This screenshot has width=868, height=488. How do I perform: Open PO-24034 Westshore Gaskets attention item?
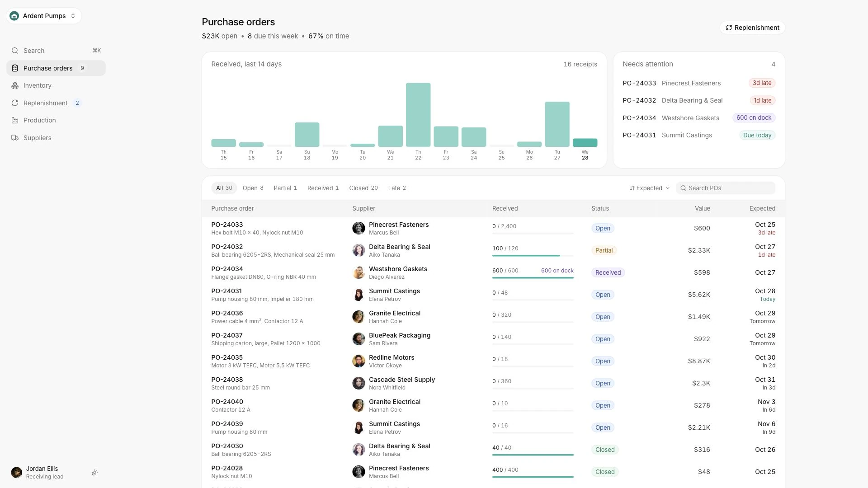[699, 118]
